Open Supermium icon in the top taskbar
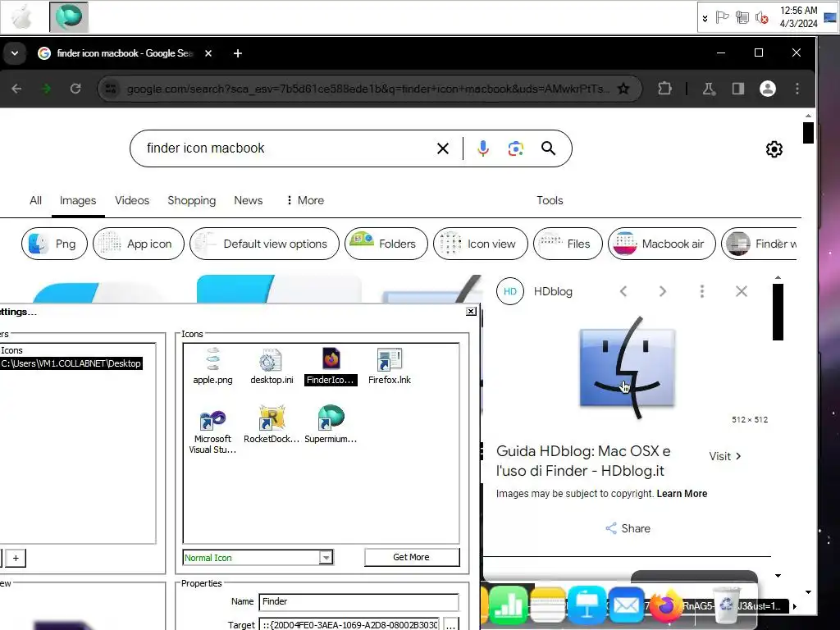Image resolution: width=840 pixels, height=630 pixels. click(69, 16)
